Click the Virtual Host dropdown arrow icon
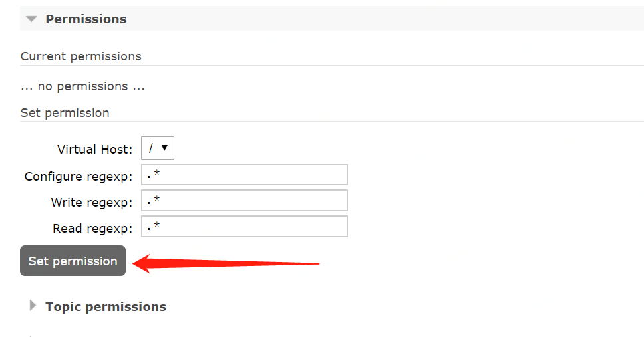This screenshot has width=644, height=337. 164,148
